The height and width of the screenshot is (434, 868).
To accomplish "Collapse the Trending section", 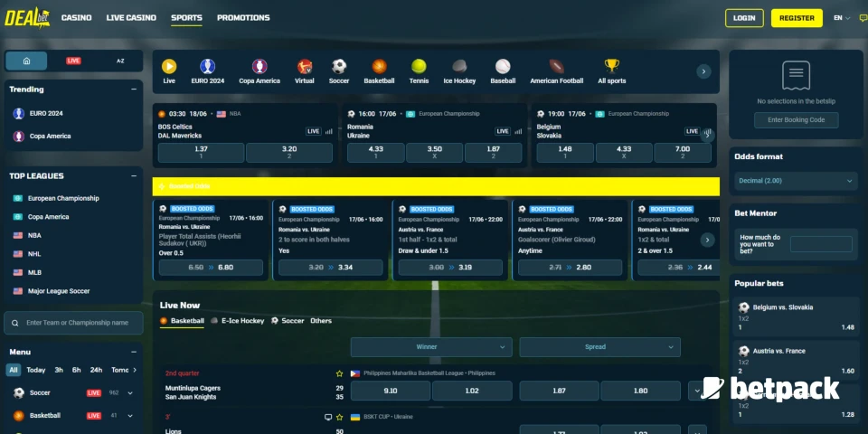I will (134, 90).
